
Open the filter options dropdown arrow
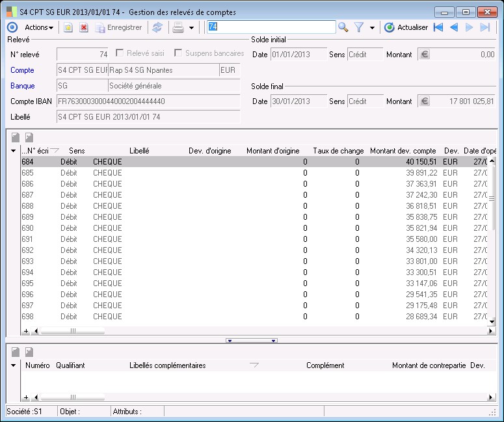(372, 28)
